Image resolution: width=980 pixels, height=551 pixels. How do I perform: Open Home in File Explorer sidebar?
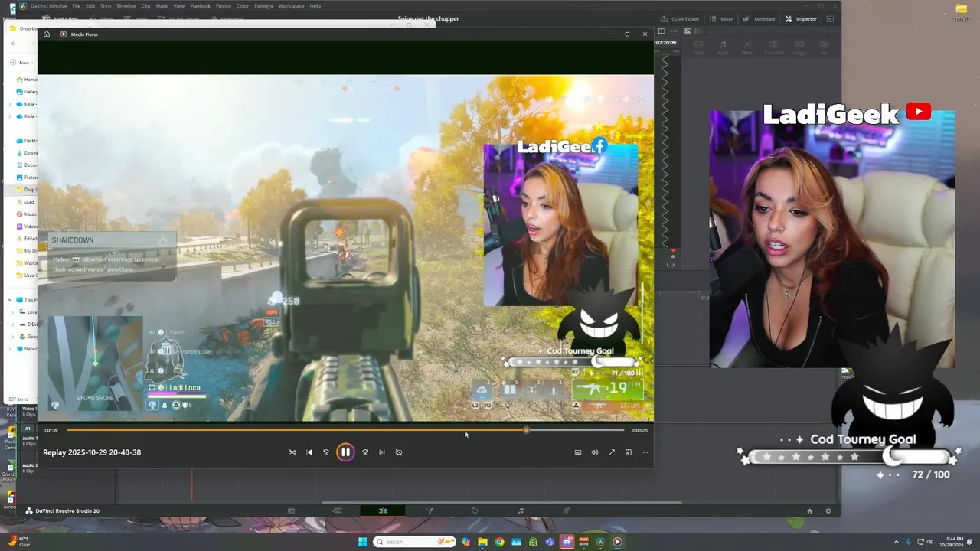click(x=27, y=80)
